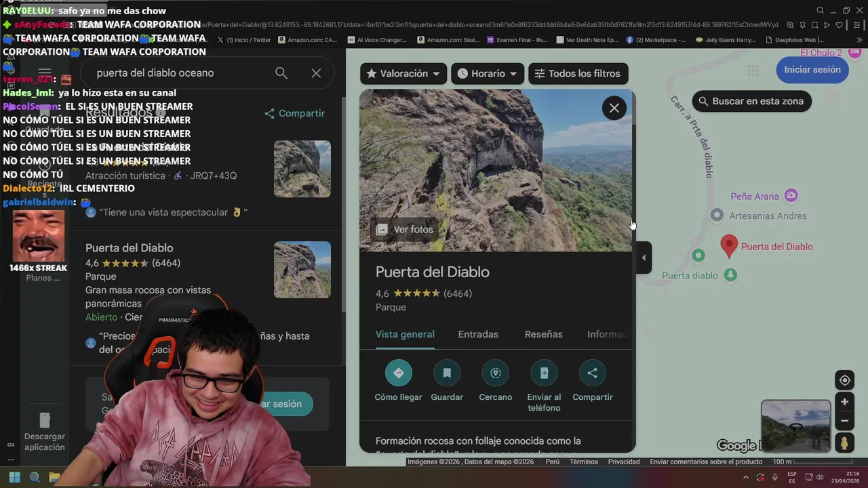This screenshot has width=868, height=488.
Task: Click the Puerta del Diablo result thumbnail
Action: (x=302, y=270)
